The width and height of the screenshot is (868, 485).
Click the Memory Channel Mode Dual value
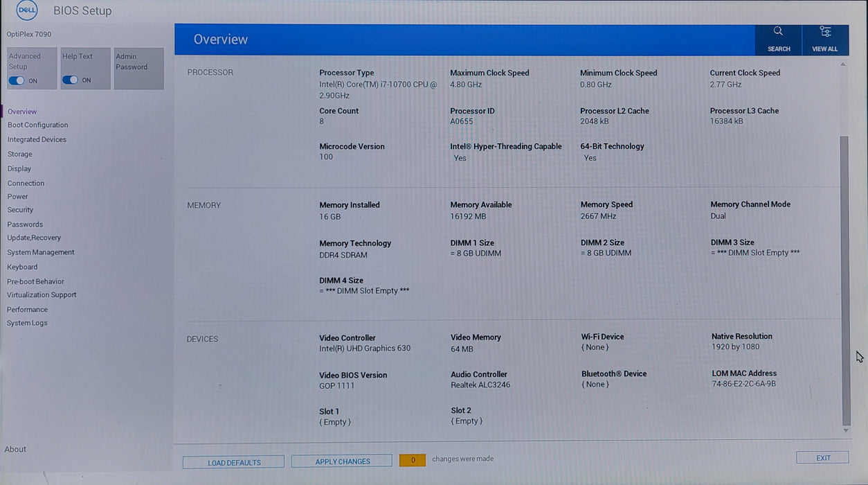coord(718,216)
